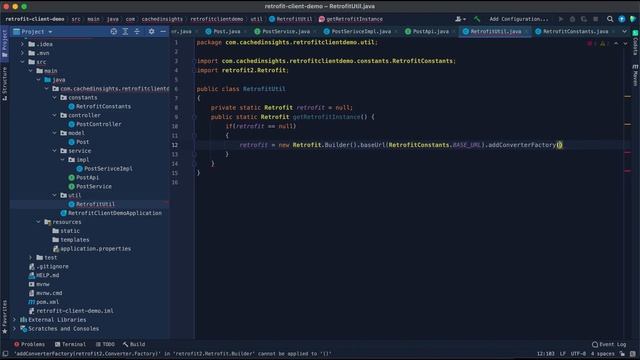Image resolution: width=640 pixels, height=360 pixels.
Task: Click Collapse All icon in Project panel
Action: (137, 31)
